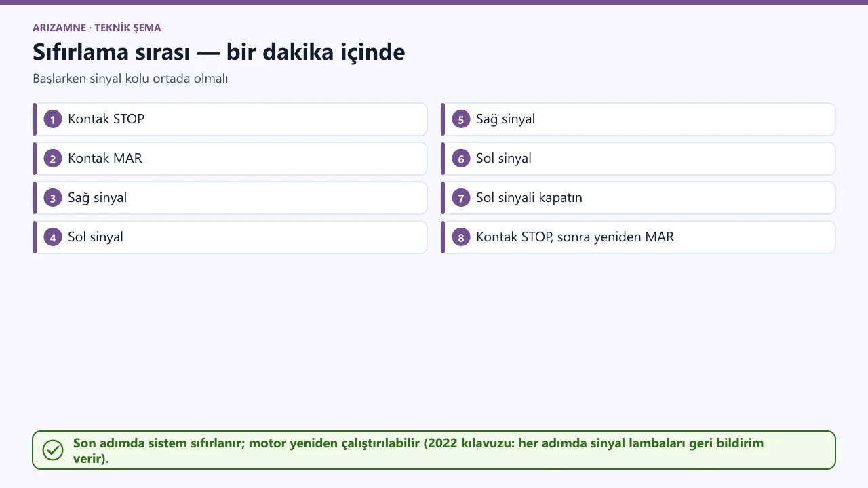The width and height of the screenshot is (868, 488).
Task: Select the number 6 step badge
Action: (x=461, y=159)
